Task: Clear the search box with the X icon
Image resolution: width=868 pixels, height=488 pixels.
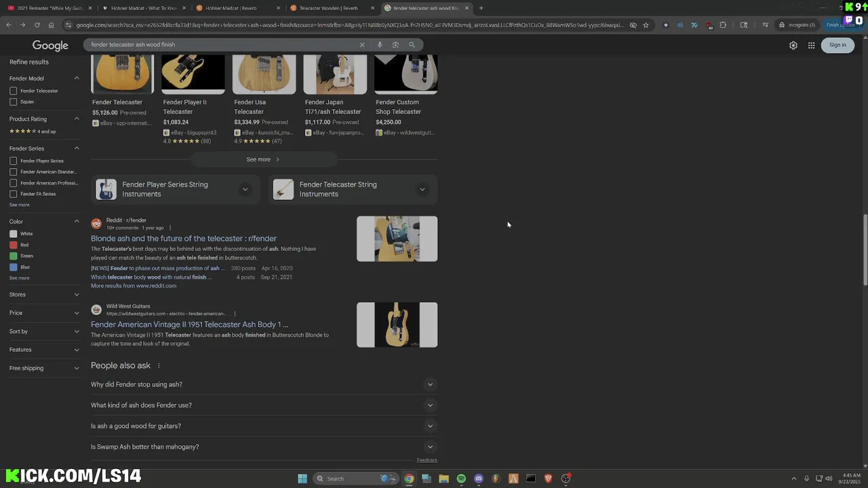Action: (x=362, y=45)
